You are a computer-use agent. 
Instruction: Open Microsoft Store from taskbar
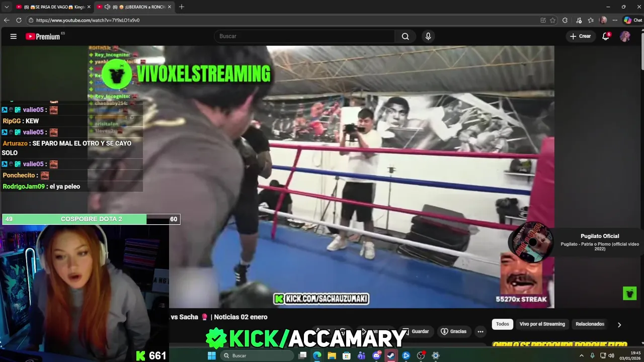tap(347, 355)
